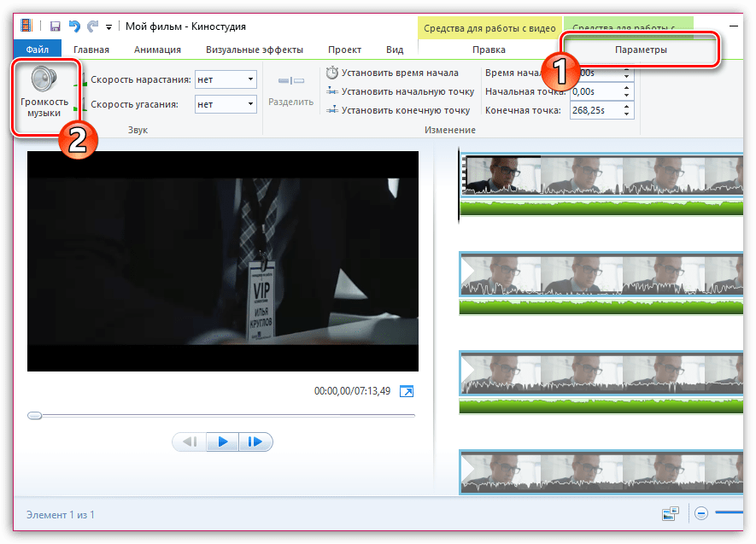The height and width of the screenshot is (544, 756).
Task: Open the Music volume (Громкость музыки) control
Action: pyautogui.click(x=44, y=92)
